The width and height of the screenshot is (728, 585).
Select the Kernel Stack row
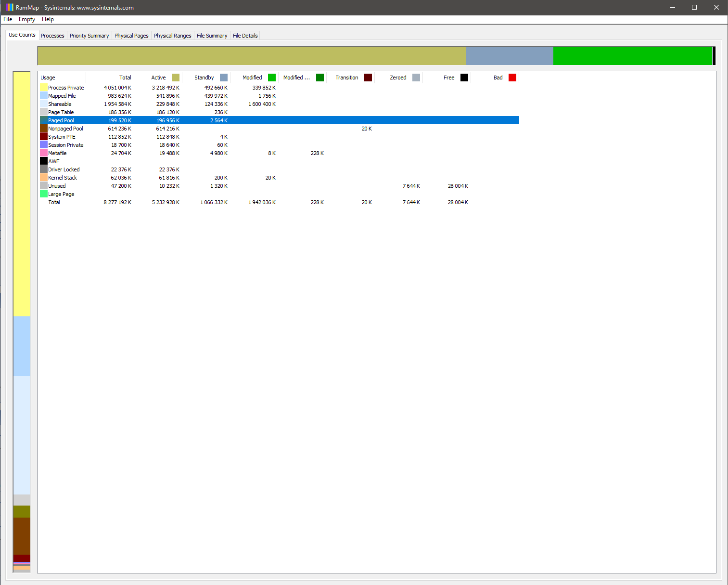(63, 178)
